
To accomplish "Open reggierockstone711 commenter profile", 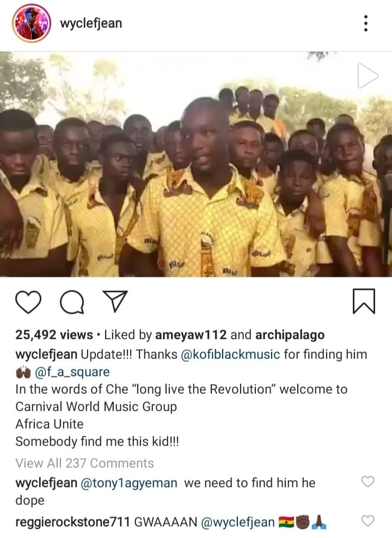I will pyautogui.click(x=73, y=522).
